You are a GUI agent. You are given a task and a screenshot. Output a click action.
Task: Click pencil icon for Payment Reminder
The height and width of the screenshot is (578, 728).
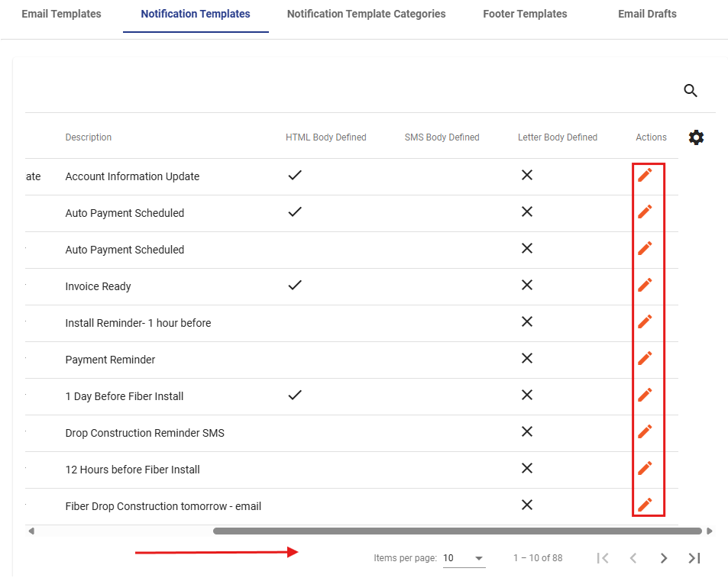(x=645, y=358)
